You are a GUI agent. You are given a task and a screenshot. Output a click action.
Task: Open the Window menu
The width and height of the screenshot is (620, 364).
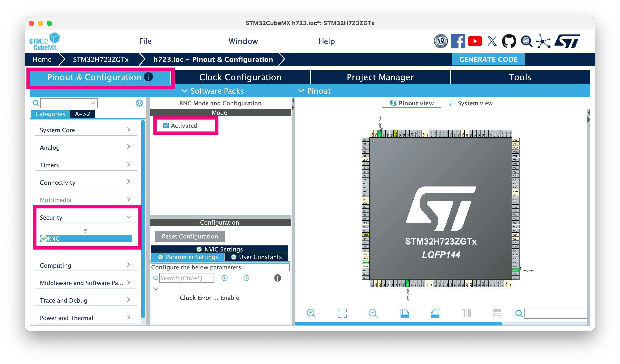[x=243, y=41]
